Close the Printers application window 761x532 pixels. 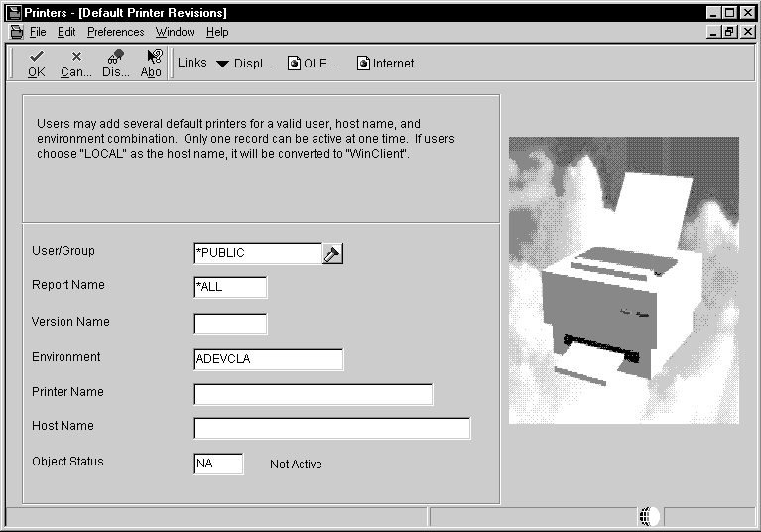(748, 13)
